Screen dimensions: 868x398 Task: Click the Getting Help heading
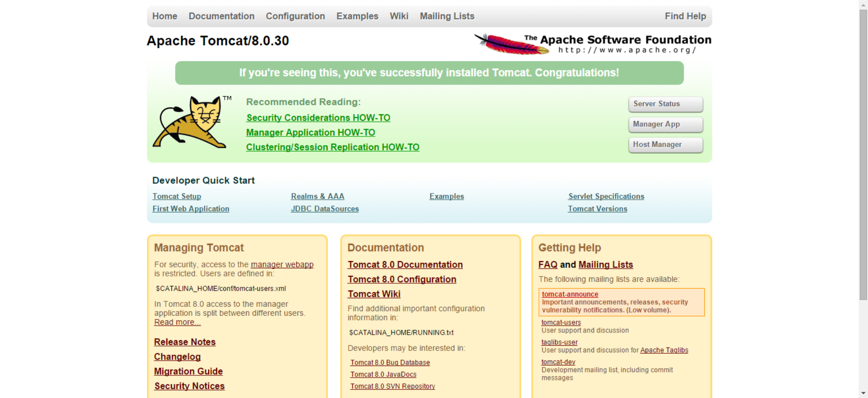[570, 248]
